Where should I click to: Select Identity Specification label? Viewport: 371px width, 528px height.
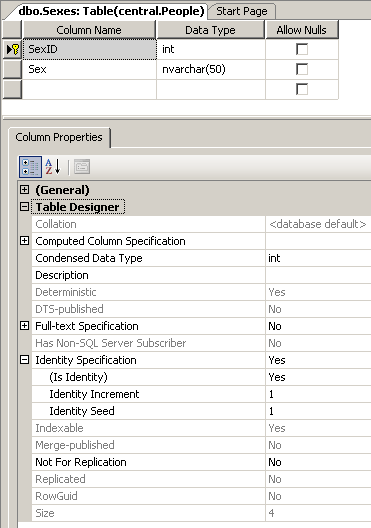[86, 360]
